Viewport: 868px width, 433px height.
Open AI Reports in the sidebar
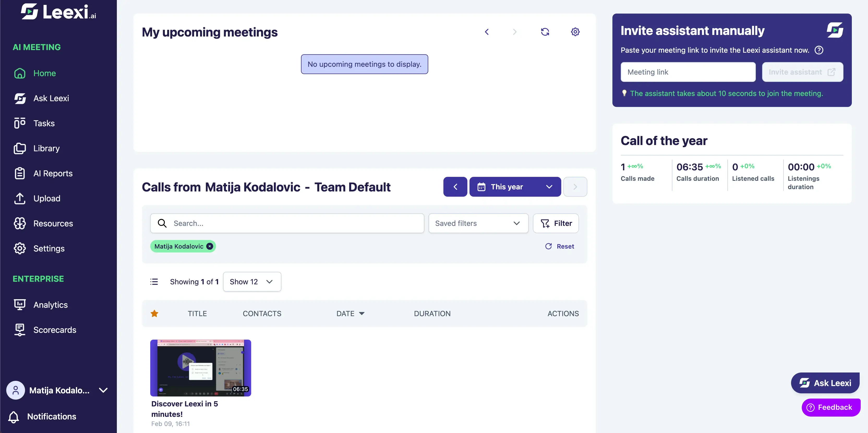[53, 173]
